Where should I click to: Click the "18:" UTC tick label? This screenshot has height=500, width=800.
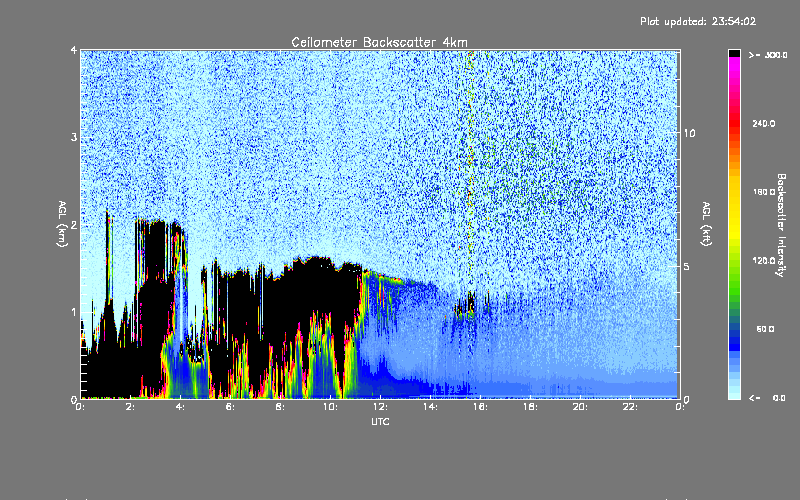(530, 407)
